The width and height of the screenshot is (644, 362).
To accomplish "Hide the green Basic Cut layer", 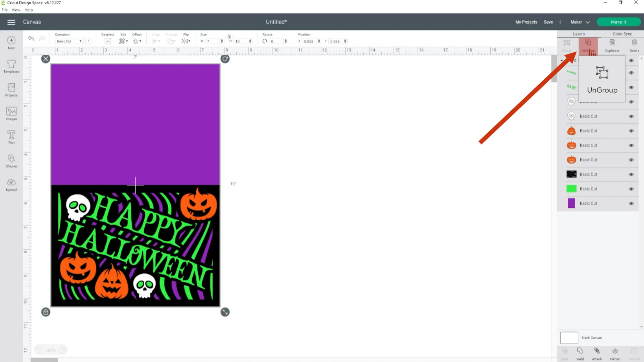I will click(x=631, y=189).
